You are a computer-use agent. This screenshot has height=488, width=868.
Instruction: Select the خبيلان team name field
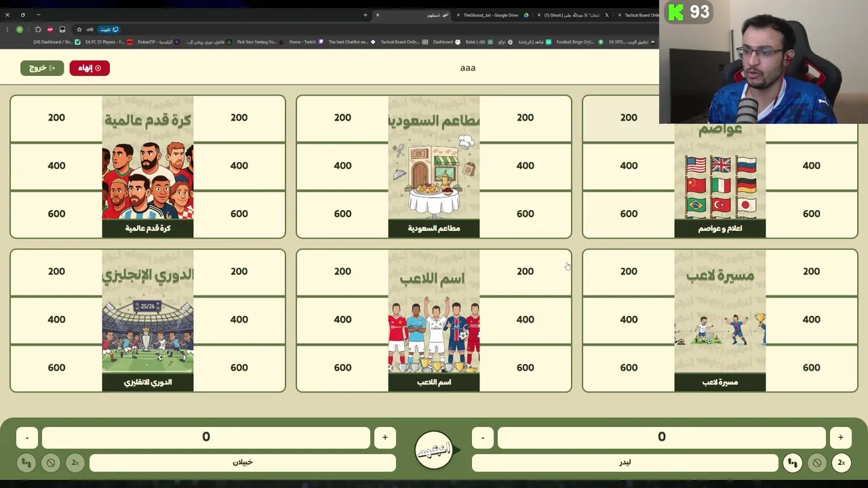coord(243,462)
